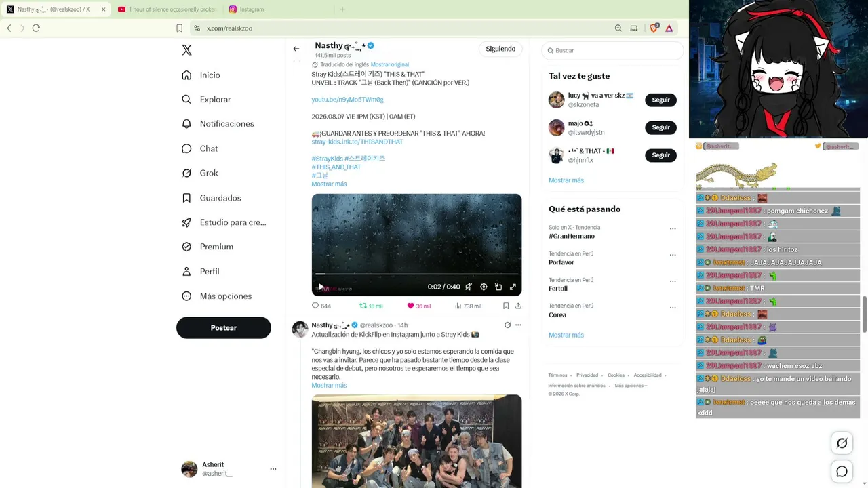Open the Stray Kids group photo
The image size is (868, 488).
416,441
